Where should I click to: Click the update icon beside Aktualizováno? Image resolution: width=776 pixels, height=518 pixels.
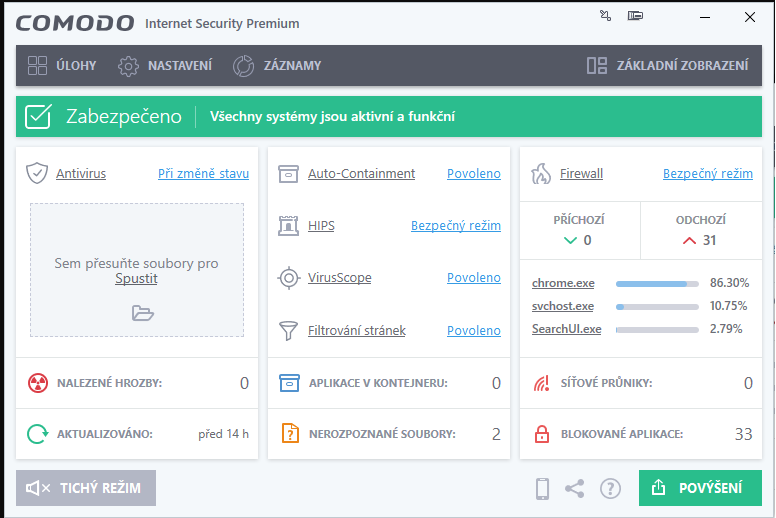[x=37, y=434]
